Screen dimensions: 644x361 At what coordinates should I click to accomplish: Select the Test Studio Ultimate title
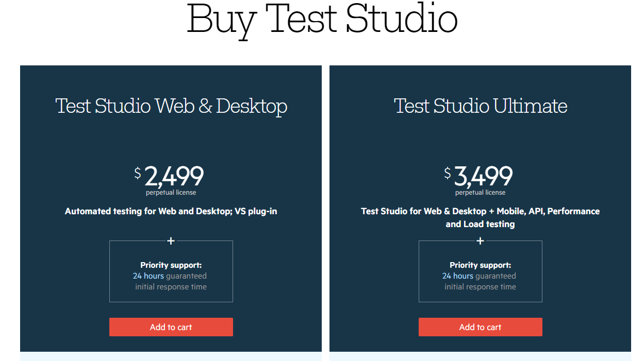pyautogui.click(x=481, y=106)
